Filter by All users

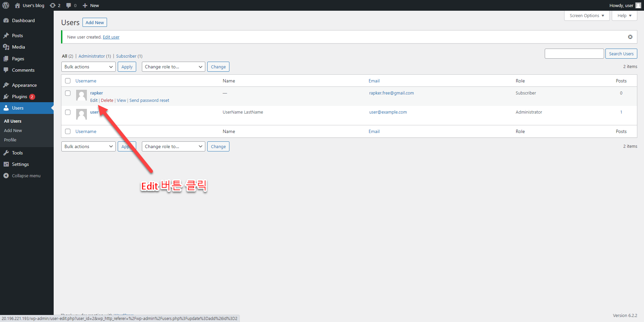(67, 56)
